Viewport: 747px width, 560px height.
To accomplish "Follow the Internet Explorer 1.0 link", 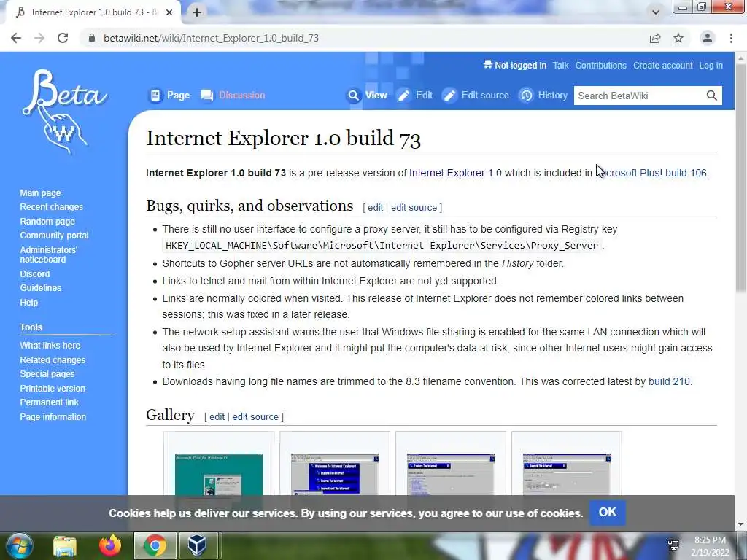I will point(455,173).
